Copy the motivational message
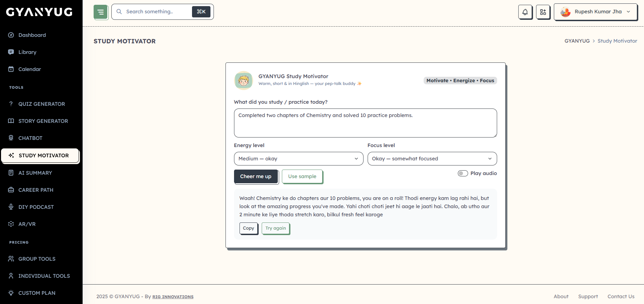The image size is (644, 304). [x=248, y=228]
